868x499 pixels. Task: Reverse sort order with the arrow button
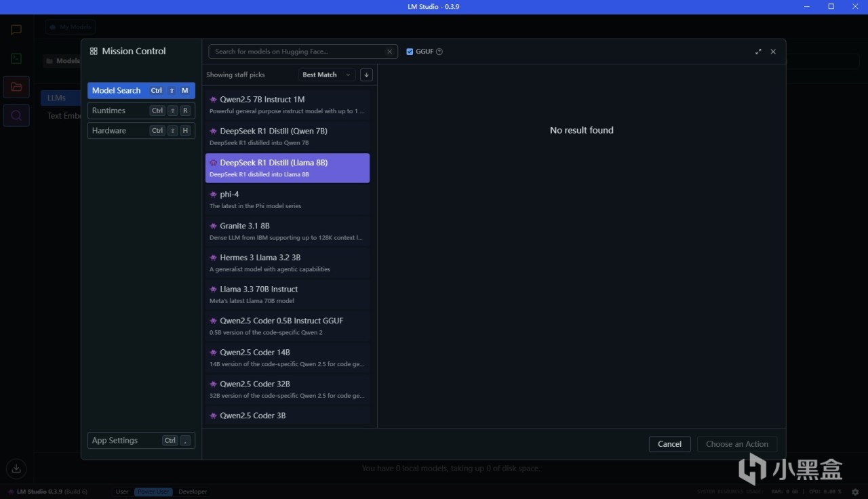[x=366, y=75]
